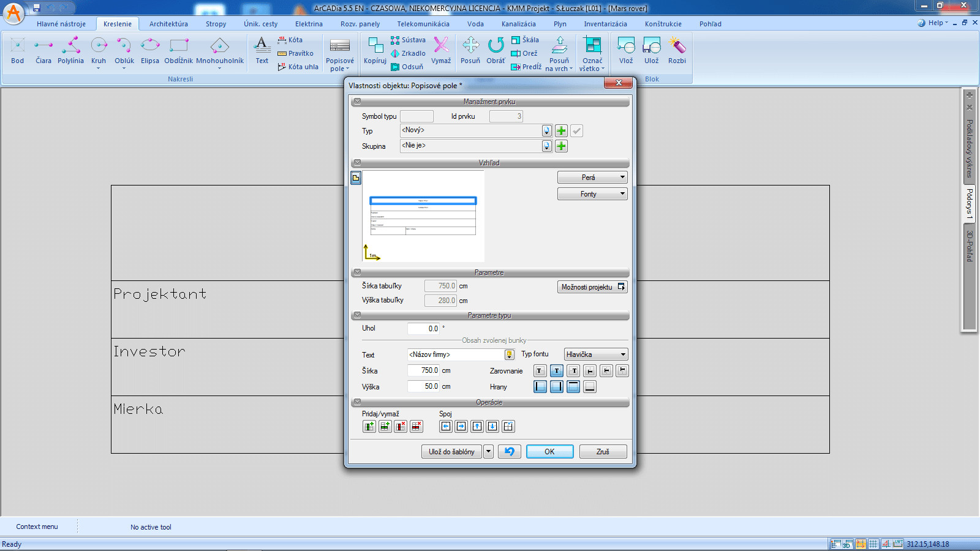Click Ulož do šablóny button

(451, 451)
